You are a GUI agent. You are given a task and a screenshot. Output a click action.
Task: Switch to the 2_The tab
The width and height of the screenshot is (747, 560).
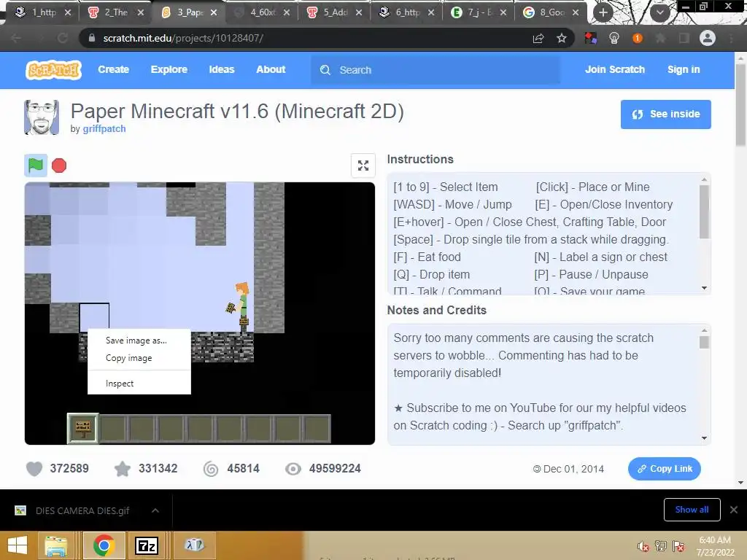point(116,12)
